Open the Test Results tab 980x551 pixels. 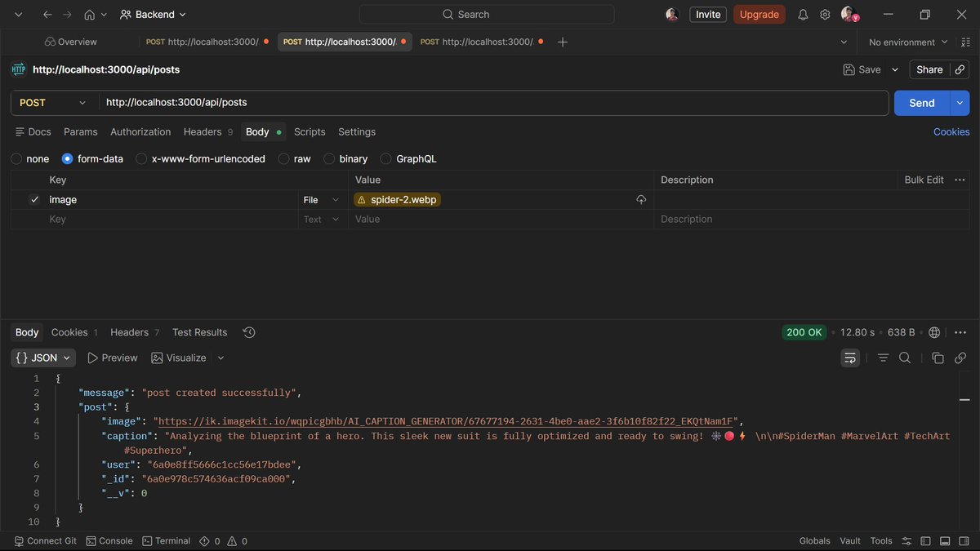(199, 332)
